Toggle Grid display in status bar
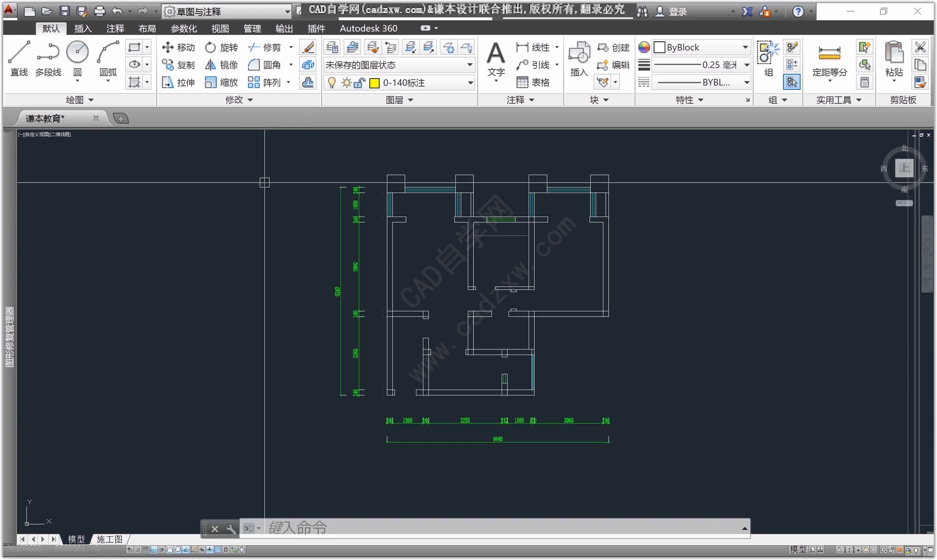 pos(145,550)
